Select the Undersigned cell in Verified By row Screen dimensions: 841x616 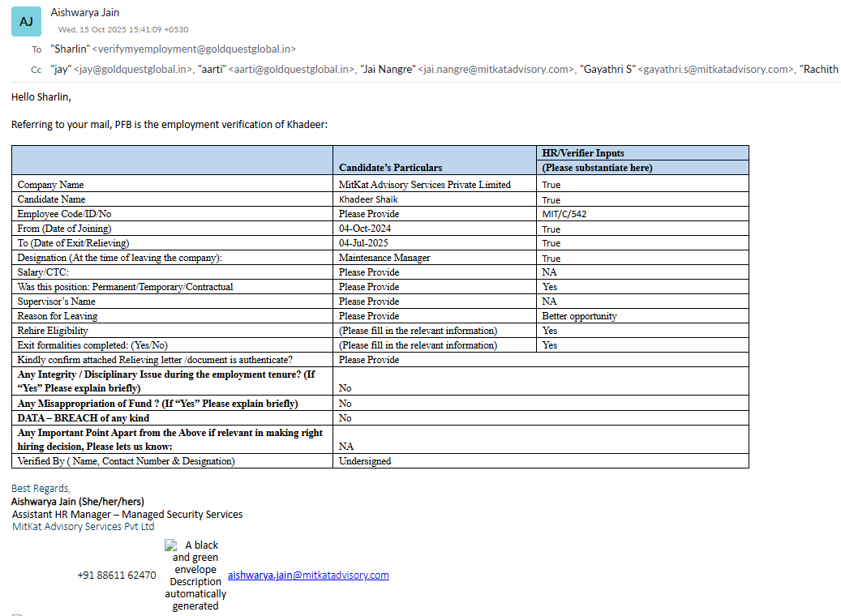click(365, 461)
